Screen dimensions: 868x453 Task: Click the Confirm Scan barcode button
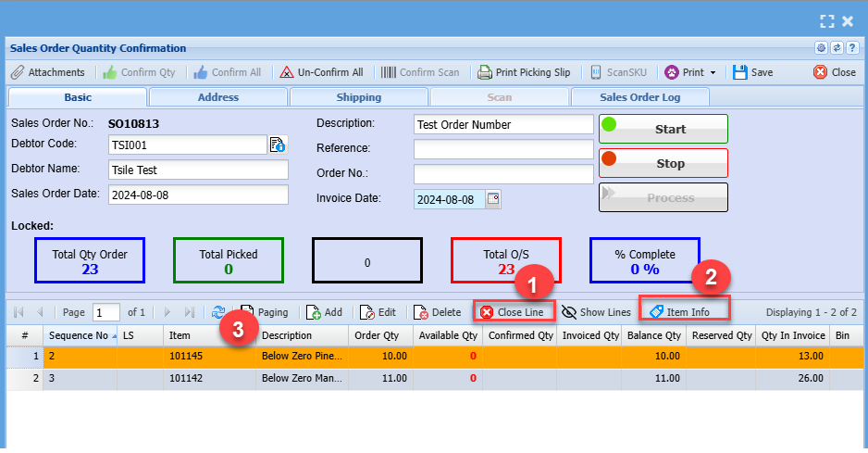pos(420,72)
